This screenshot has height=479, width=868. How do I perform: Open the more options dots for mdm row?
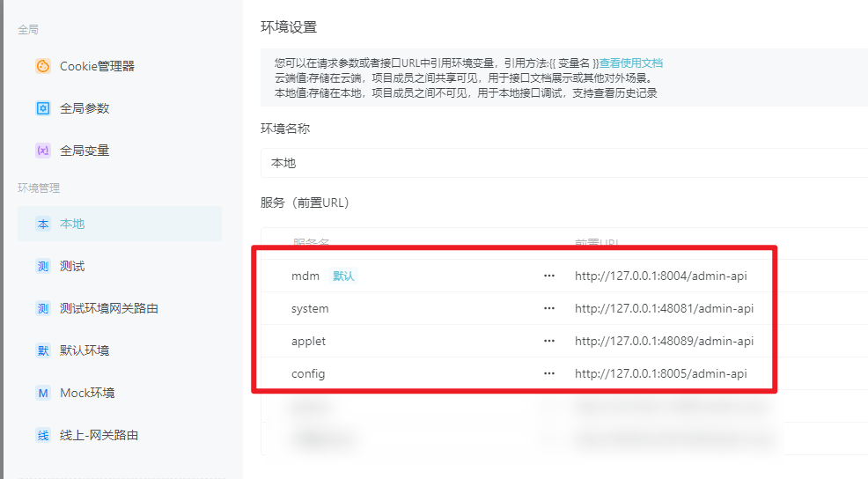[x=549, y=276]
